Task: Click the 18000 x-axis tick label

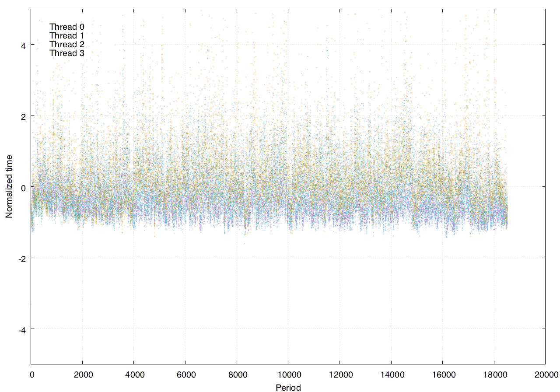Action: pos(494,374)
